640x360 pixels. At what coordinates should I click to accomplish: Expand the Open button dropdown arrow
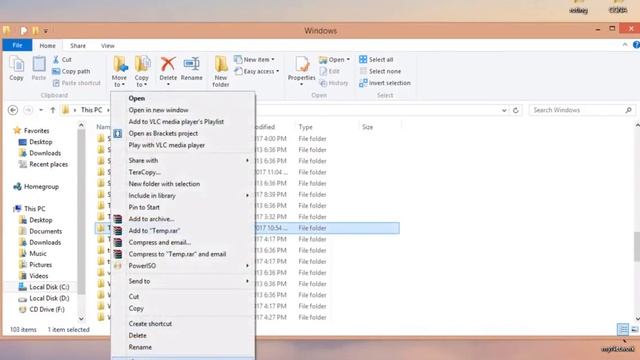[348, 60]
